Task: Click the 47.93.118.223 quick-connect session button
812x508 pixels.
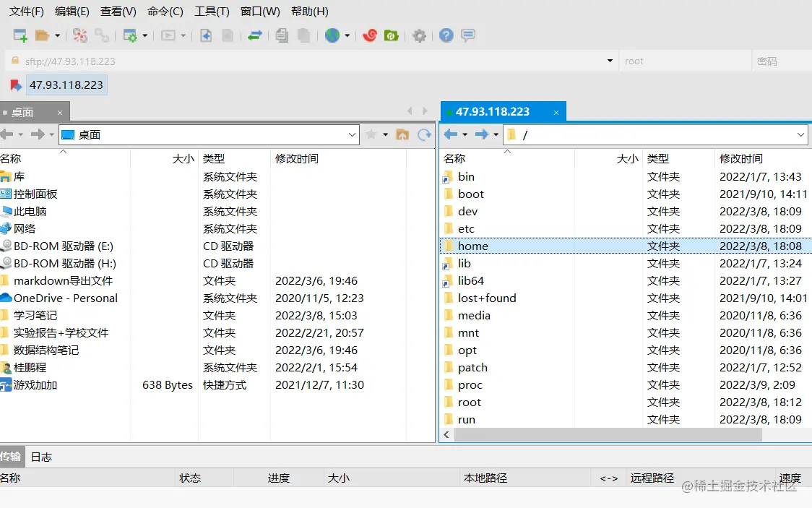Action: (66, 85)
